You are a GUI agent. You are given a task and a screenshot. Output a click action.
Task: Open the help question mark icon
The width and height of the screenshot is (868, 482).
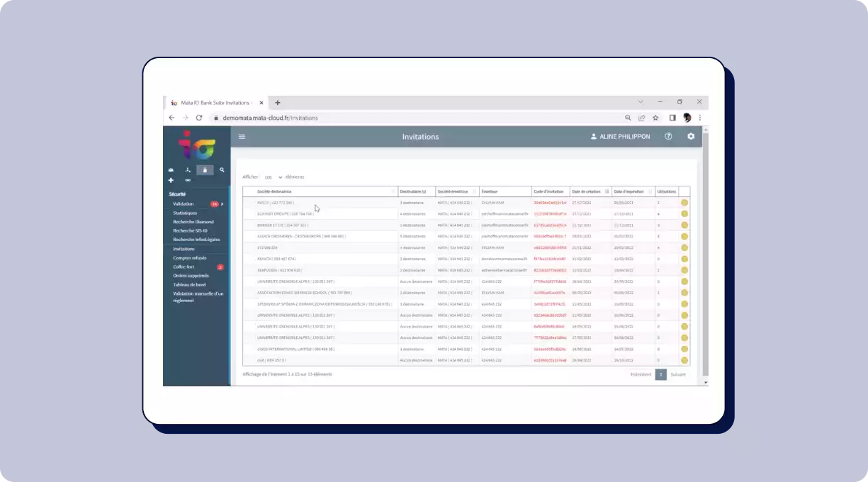click(x=668, y=137)
